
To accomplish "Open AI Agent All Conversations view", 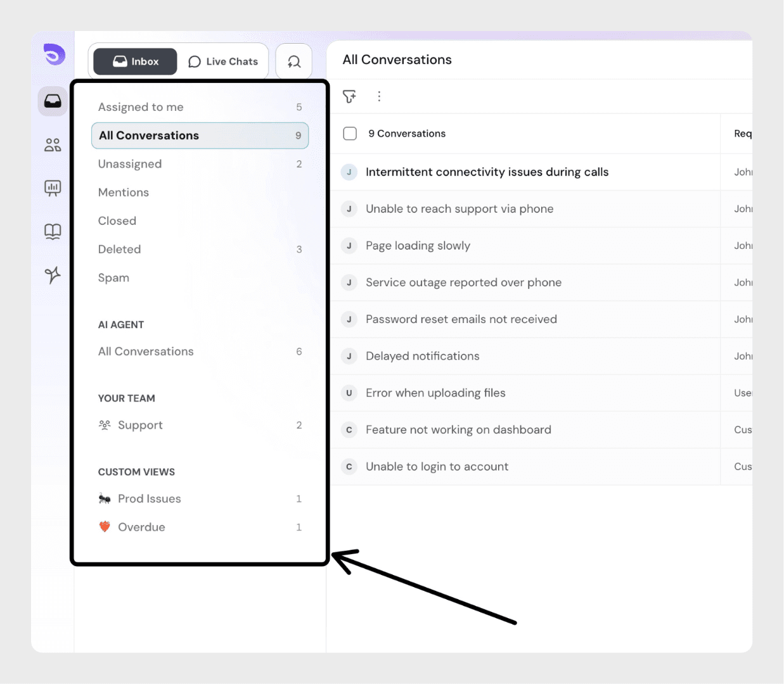I will pyautogui.click(x=146, y=351).
